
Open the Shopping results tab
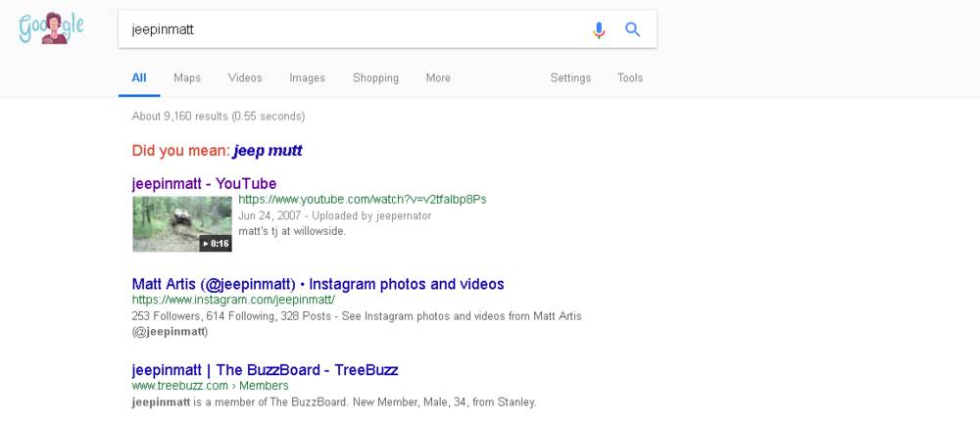[x=375, y=78]
